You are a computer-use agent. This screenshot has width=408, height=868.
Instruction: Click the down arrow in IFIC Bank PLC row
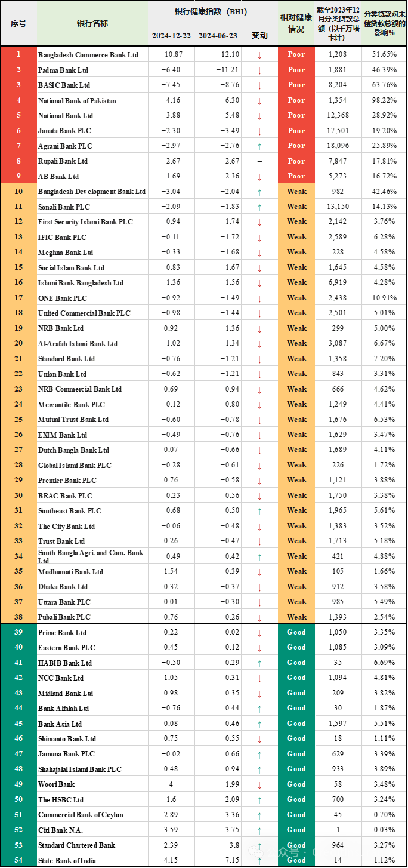[x=260, y=238]
